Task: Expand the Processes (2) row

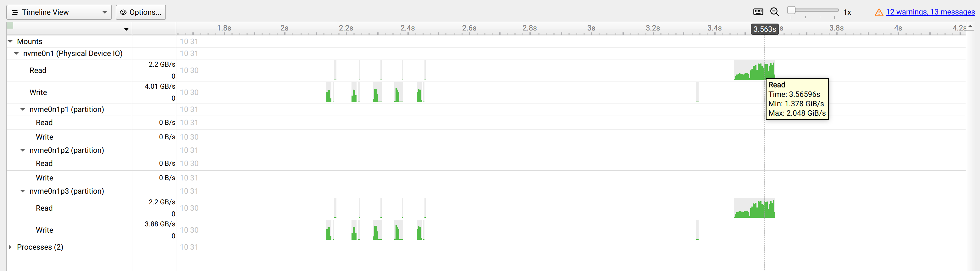Action: 10,247
